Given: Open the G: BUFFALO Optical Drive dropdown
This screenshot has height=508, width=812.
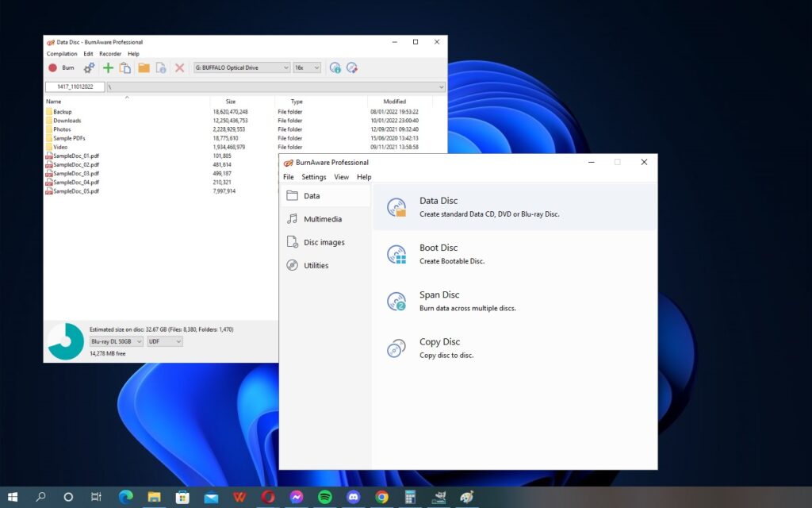Looking at the screenshot, I should (241, 67).
